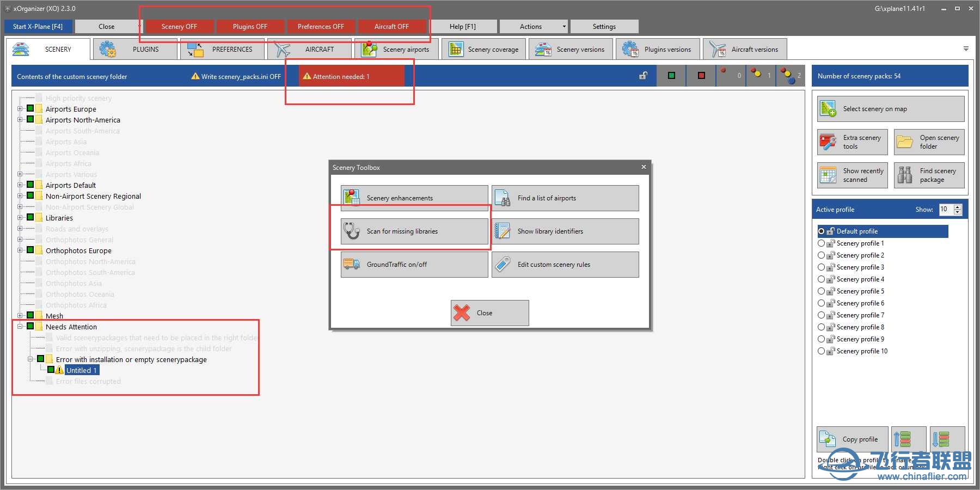Expand the Airports Default tree node
Screen dimensions: 980x490
(x=20, y=185)
